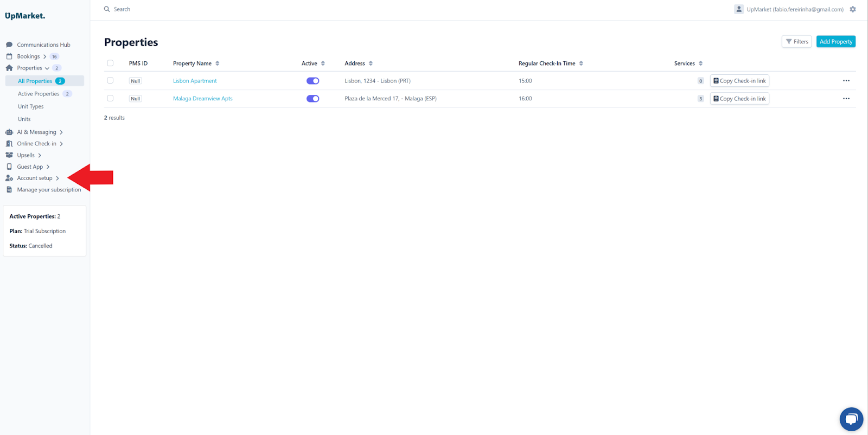
Task: Click the UpMarket logo
Action: click(25, 16)
